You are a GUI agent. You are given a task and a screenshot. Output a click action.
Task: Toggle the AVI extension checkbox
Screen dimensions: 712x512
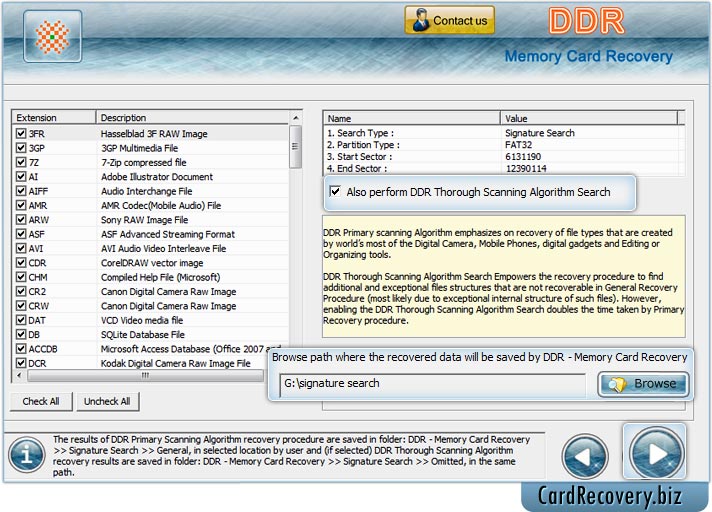click(21, 248)
